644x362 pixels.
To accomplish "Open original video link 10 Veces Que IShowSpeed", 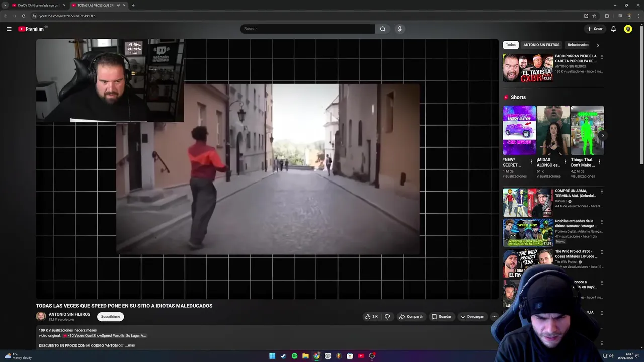I will click(105, 335).
